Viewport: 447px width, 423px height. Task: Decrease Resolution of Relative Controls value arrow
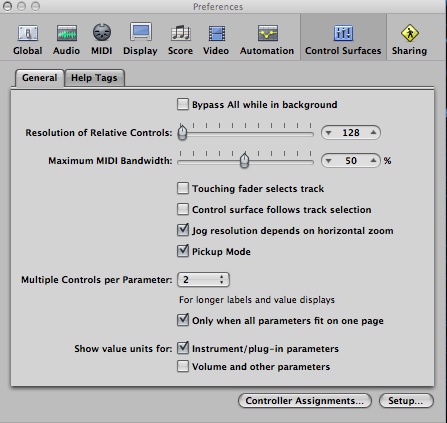click(x=329, y=133)
